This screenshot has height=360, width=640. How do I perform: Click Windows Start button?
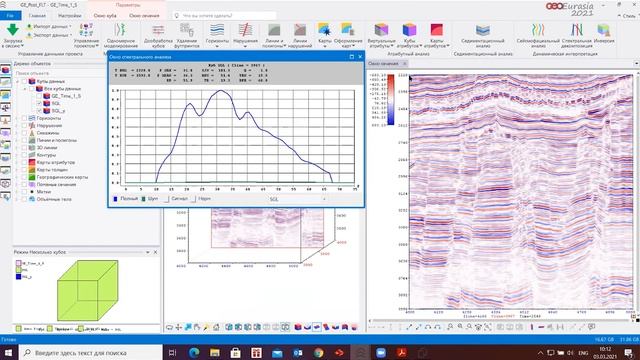coord(8,352)
